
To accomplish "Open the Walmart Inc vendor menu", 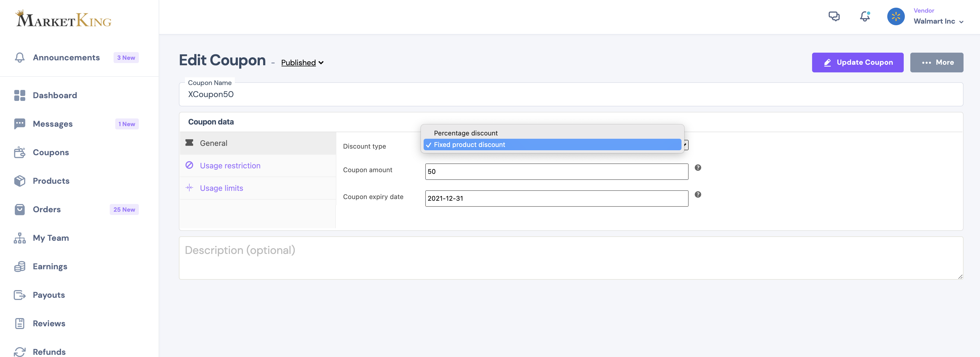I will pyautogui.click(x=938, y=21).
